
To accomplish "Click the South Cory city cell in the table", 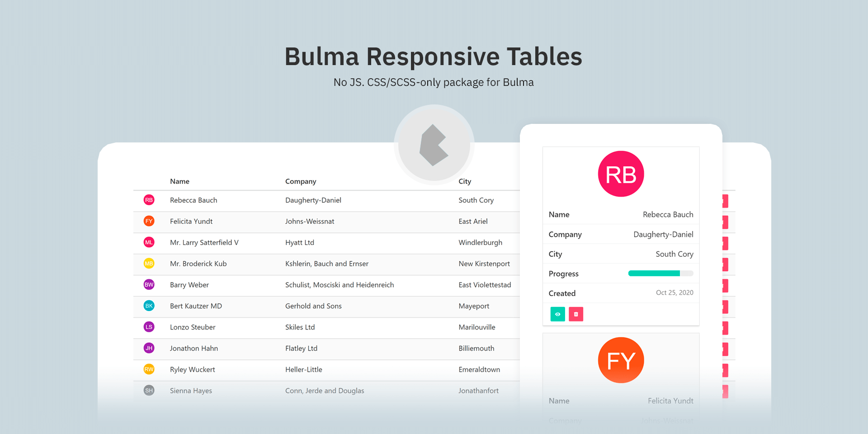I will 476,200.
